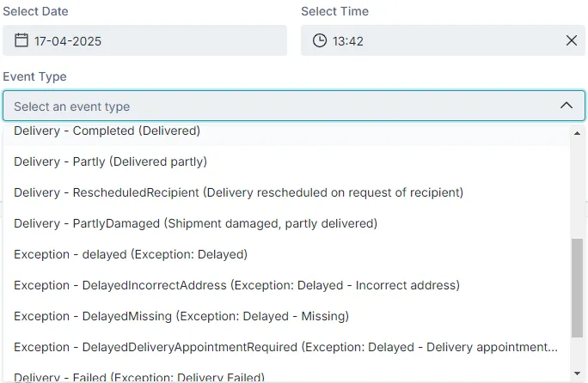The height and width of the screenshot is (383, 588).
Task: Click the Event Type label
Action: [34, 76]
